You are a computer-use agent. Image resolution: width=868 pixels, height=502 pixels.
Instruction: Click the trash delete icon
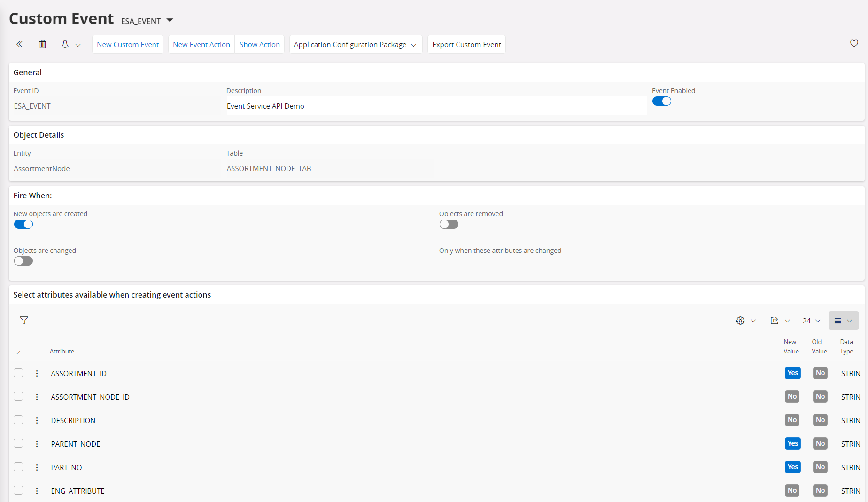(x=43, y=44)
